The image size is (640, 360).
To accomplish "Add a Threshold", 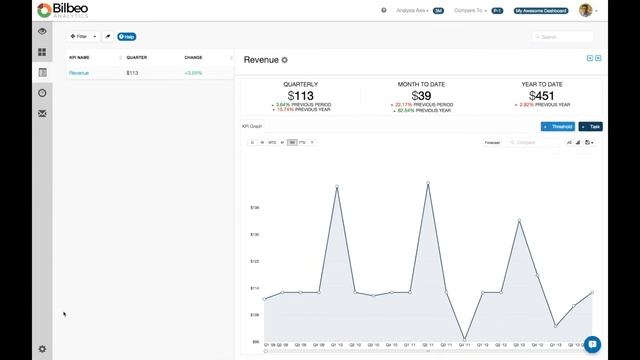I will (x=558, y=127).
